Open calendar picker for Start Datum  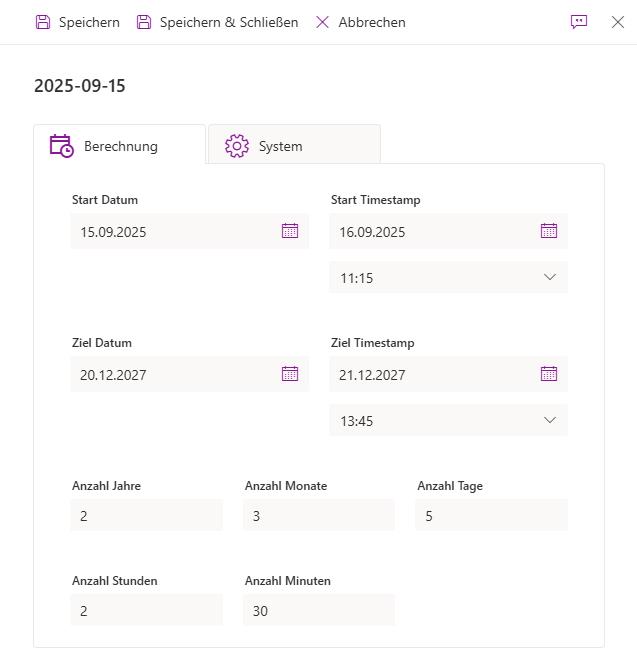click(290, 231)
